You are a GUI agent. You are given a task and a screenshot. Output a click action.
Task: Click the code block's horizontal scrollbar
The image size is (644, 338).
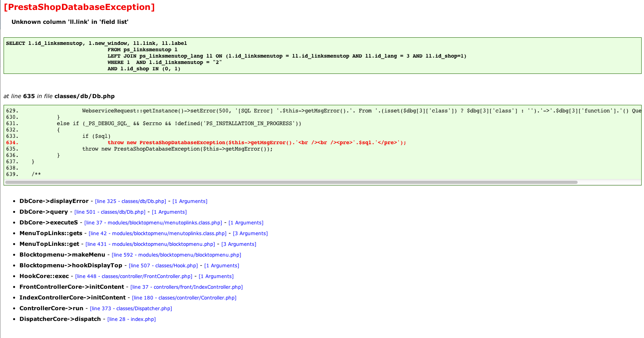point(291,182)
